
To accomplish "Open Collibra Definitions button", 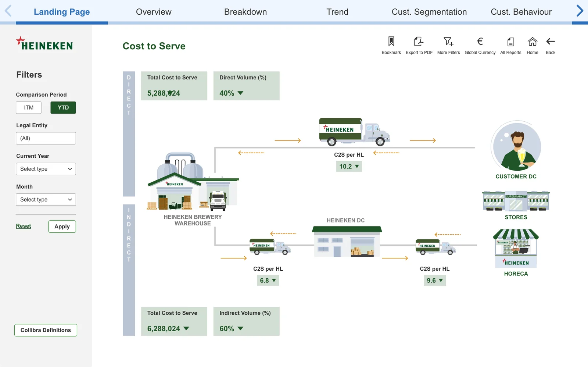I will 46,330.
